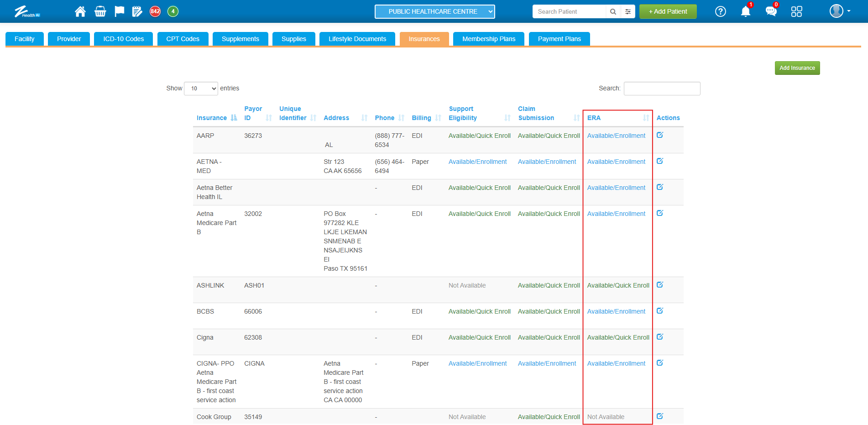The image size is (868, 425).
Task: Expand the Public Healthcare Centre dropdown
Action: pyautogui.click(x=434, y=12)
